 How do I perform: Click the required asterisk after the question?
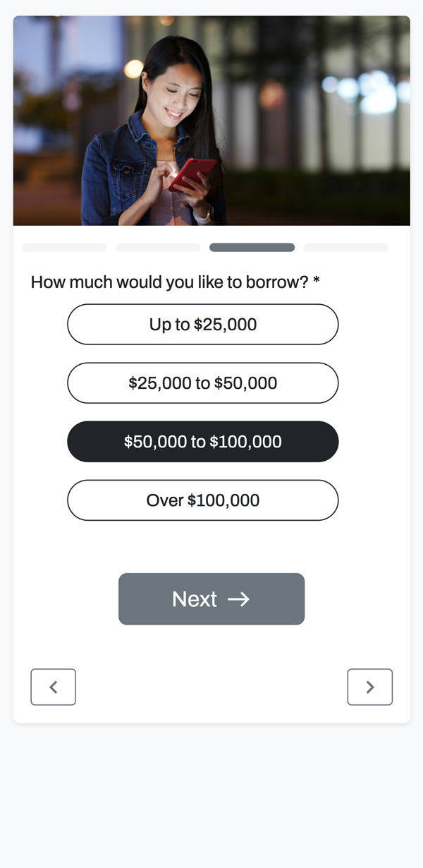(x=317, y=282)
